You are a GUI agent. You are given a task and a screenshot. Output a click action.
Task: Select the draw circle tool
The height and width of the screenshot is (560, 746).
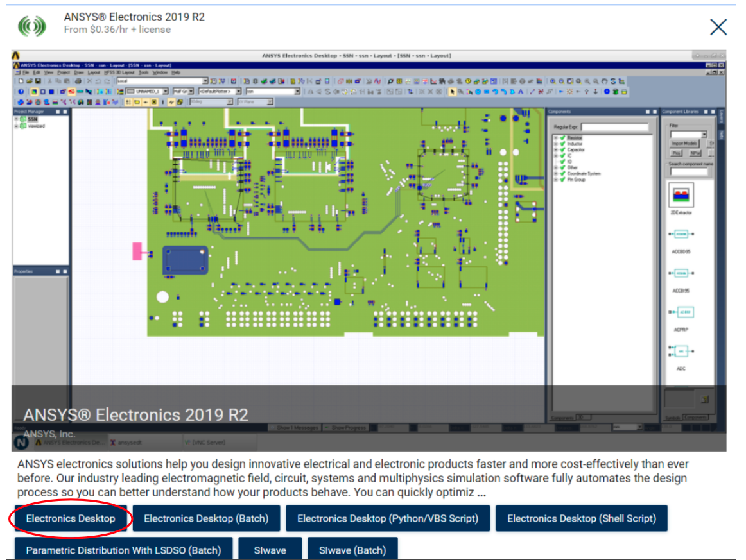click(x=478, y=92)
